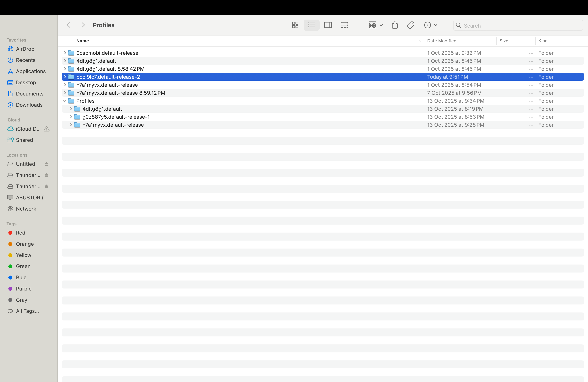Switch to icon grid view
This screenshot has height=382, width=588.
tap(295, 25)
